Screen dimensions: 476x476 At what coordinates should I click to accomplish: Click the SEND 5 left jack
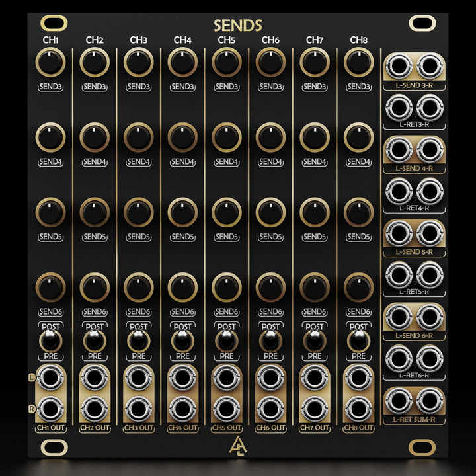pyautogui.click(x=399, y=233)
